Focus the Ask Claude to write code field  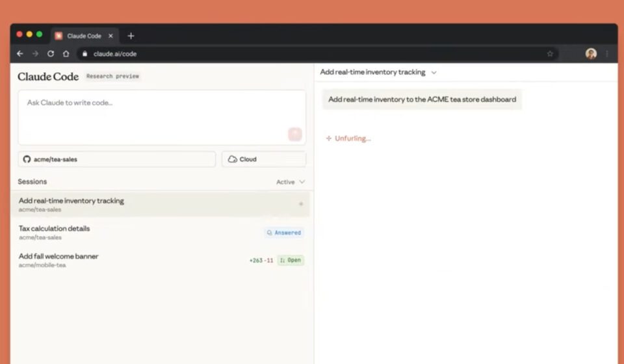162,118
